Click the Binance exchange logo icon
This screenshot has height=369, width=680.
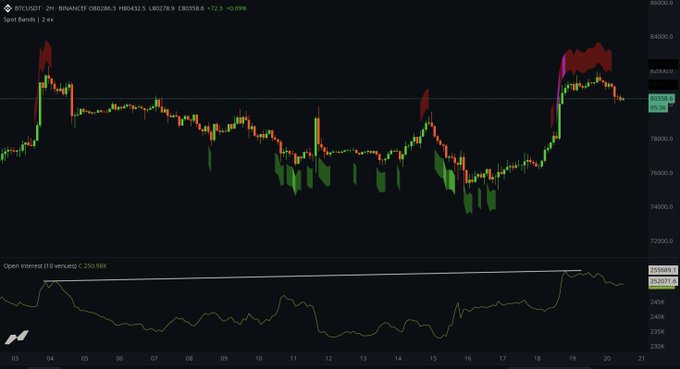pos(8,8)
